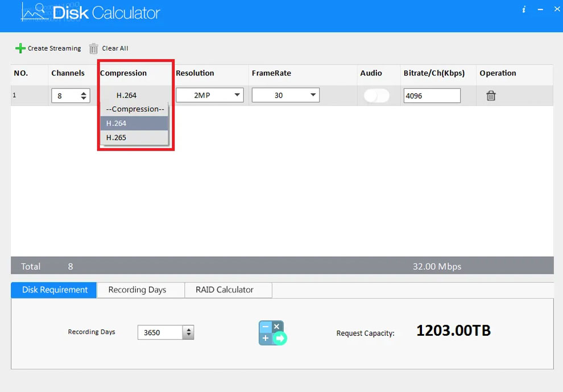The height and width of the screenshot is (392, 563).
Task: Click the Bitrate field showing 4096
Action: click(432, 96)
